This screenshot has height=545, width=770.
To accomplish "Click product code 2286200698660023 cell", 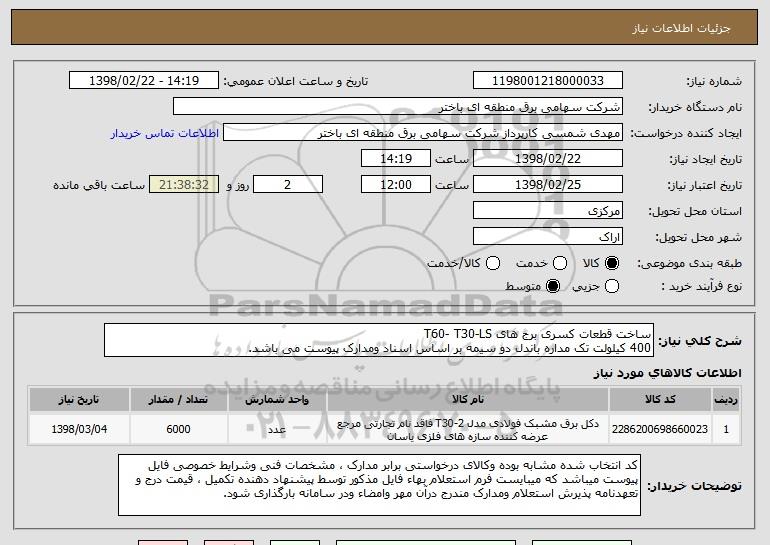I will [x=660, y=429].
